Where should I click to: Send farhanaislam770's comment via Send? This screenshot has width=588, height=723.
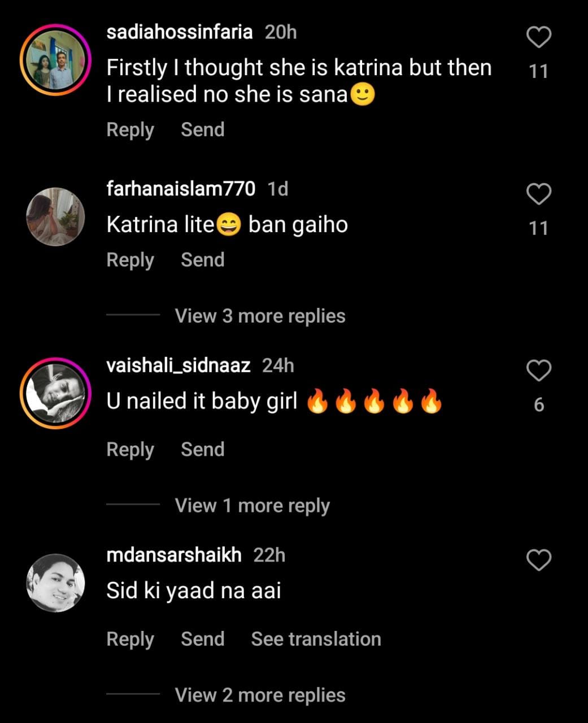[x=202, y=260]
